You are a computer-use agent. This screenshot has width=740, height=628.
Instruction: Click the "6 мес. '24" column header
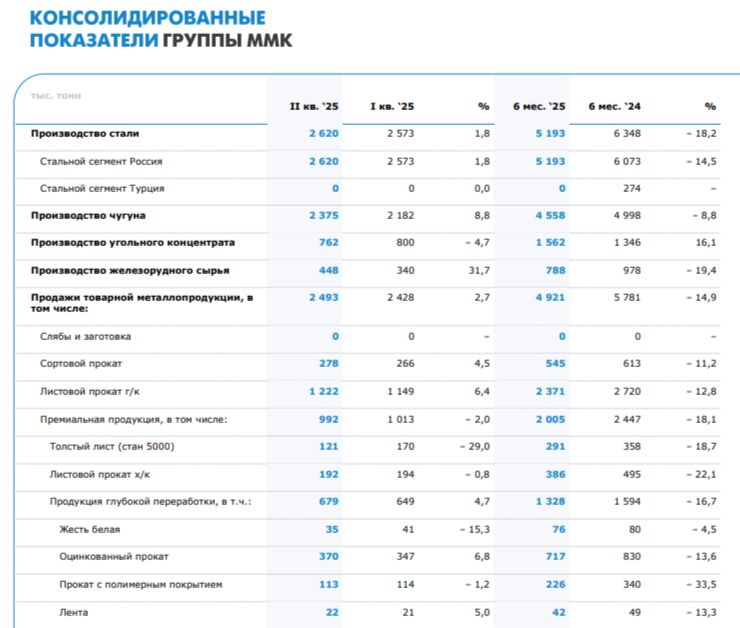click(x=615, y=106)
